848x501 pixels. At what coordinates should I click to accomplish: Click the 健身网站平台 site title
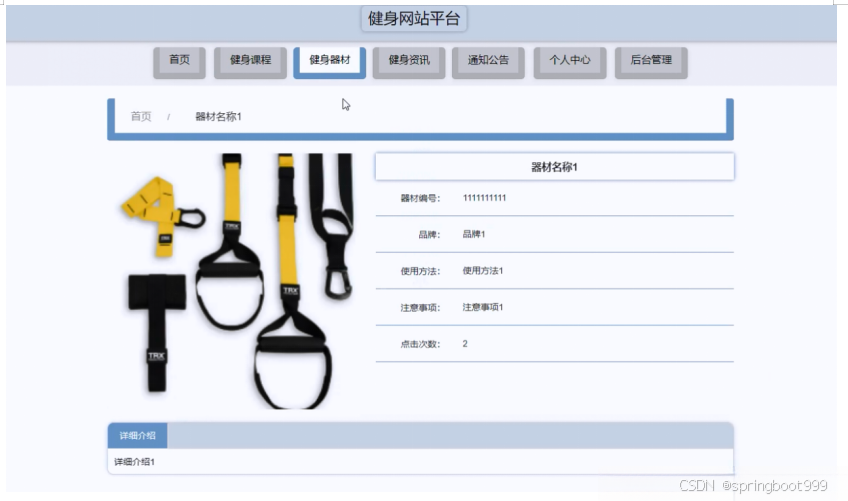(x=414, y=19)
